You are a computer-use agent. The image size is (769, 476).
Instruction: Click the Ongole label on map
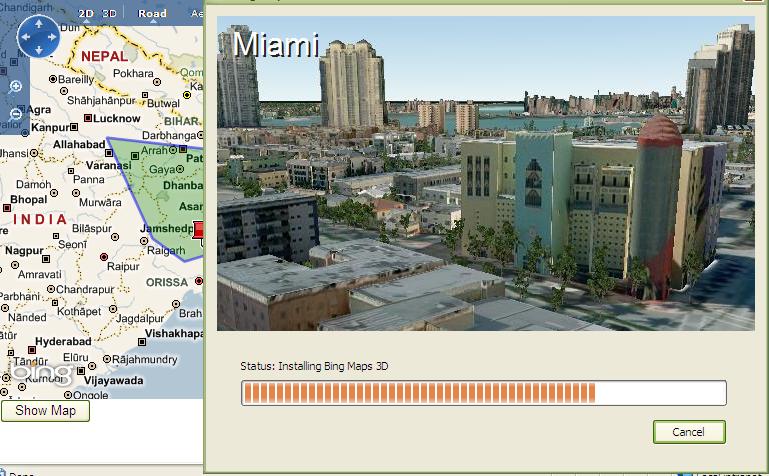[x=91, y=395]
